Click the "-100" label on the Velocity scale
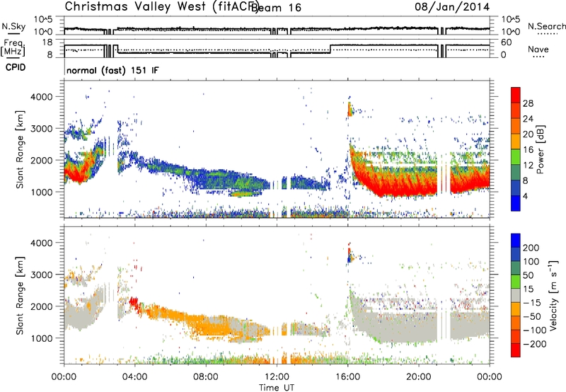 point(534,330)
